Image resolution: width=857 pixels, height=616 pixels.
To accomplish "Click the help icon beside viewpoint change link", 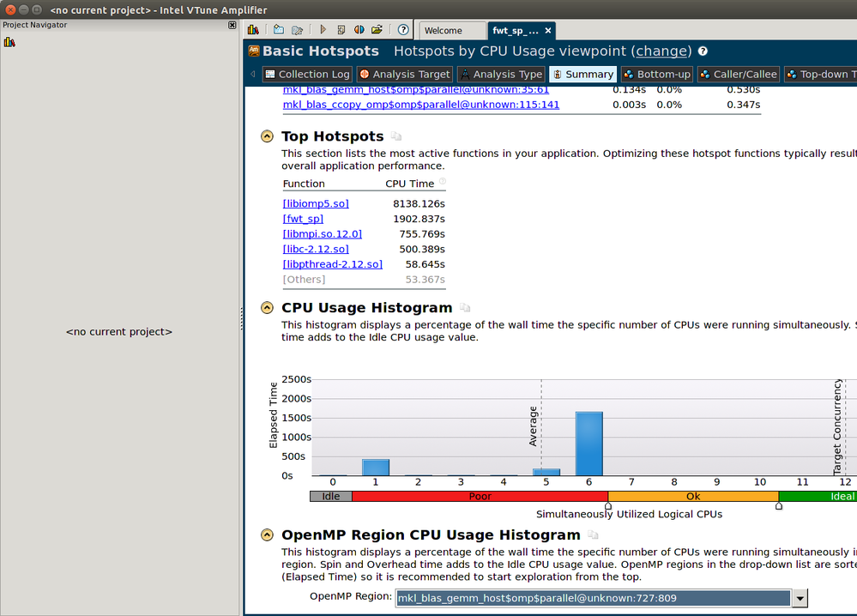I will point(703,51).
